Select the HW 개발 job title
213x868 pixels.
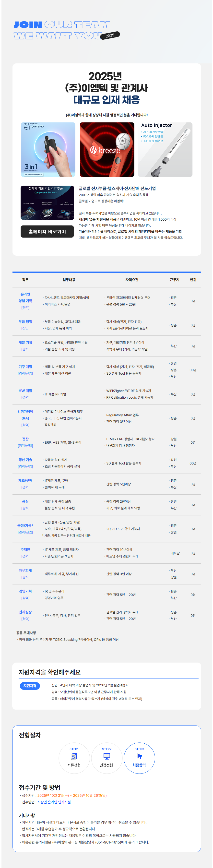pyautogui.click(x=25, y=391)
